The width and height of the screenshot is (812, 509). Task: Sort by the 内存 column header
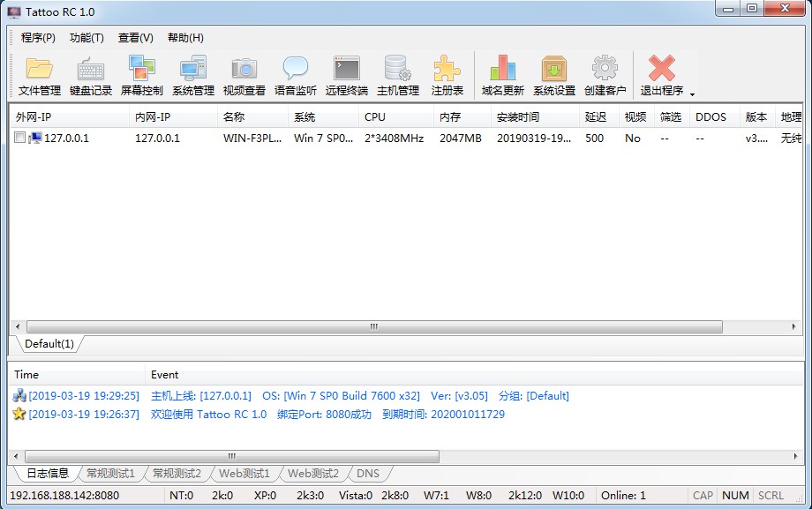point(462,117)
